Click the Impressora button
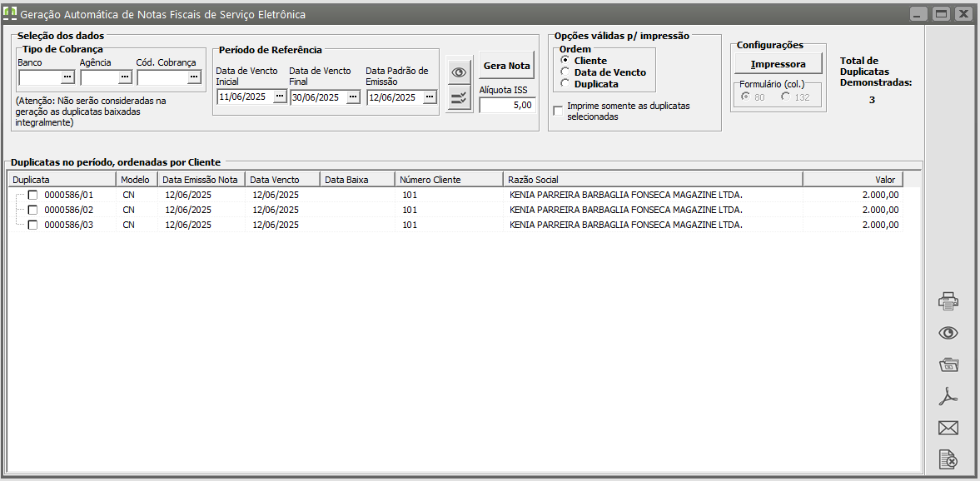 click(779, 64)
